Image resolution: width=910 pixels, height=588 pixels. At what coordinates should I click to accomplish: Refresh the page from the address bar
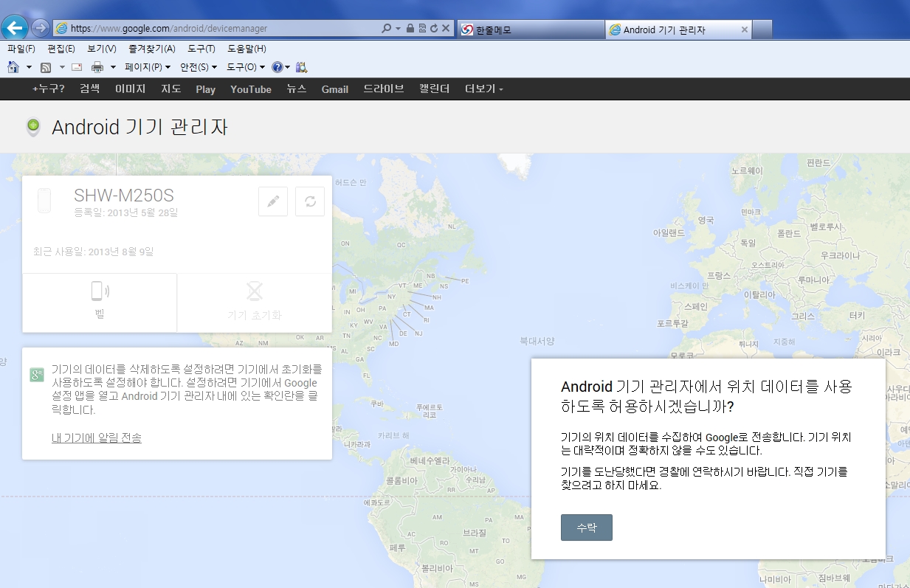point(434,29)
